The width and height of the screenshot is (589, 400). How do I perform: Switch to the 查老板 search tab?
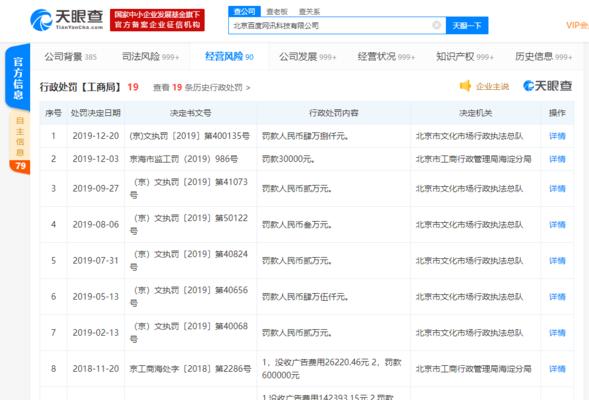[277, 12]
